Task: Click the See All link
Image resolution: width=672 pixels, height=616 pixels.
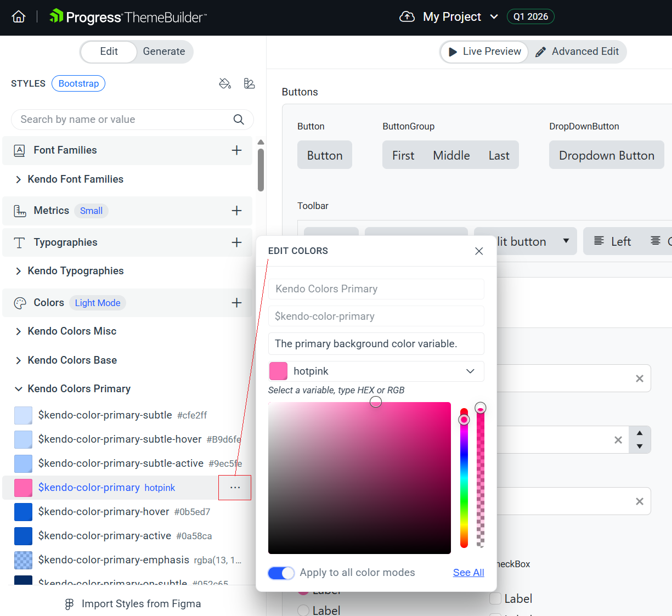Action: click(x=468, y=572)
